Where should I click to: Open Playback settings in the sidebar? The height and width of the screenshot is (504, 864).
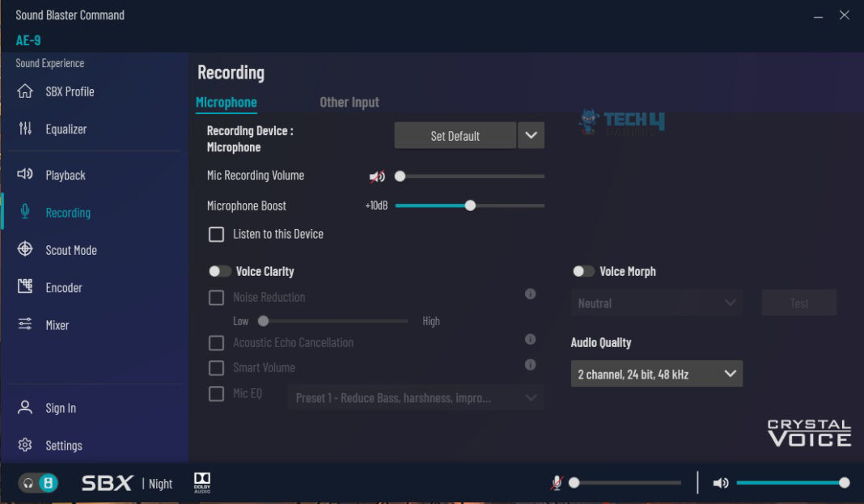click(24, 175)
